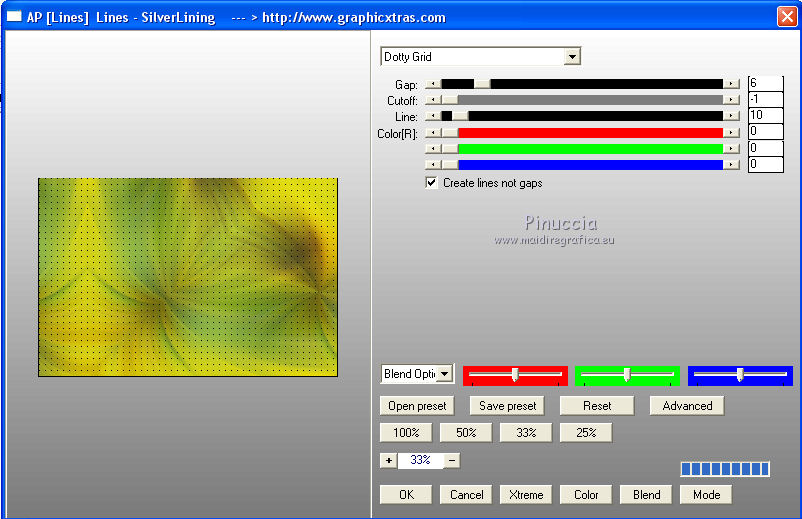Click the Save preset button

[507, 406]
